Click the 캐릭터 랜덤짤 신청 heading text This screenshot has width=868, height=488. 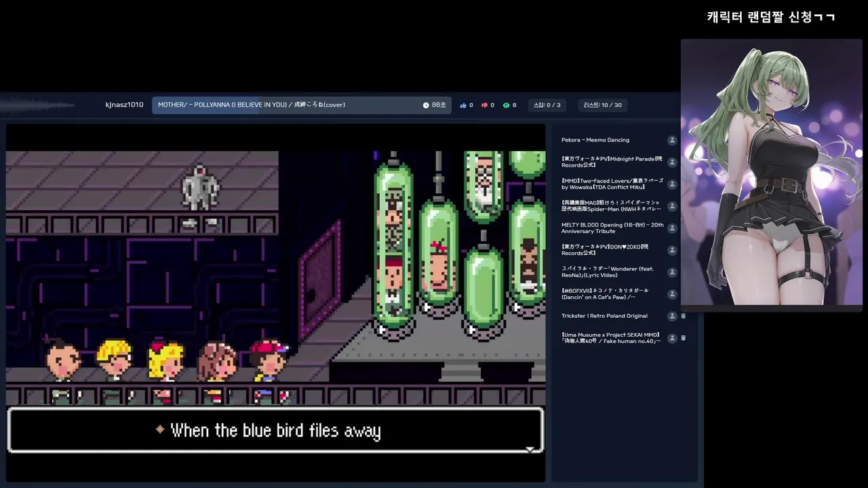[x=771, y=17]
